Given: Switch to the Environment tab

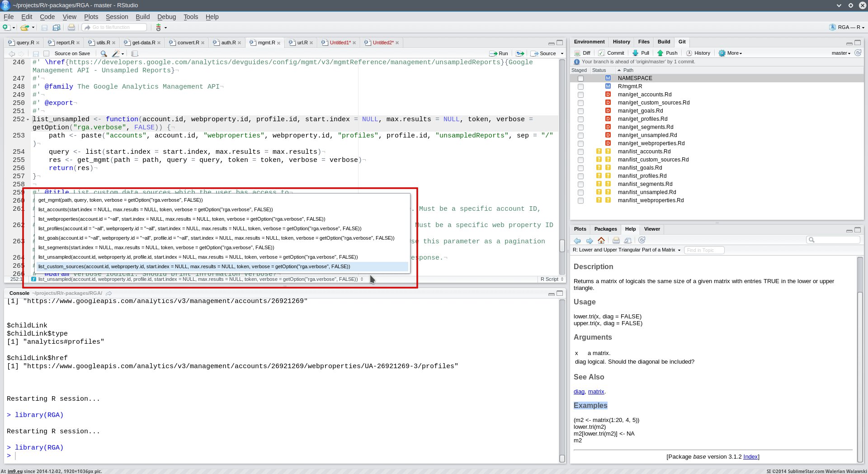Looking at the screenshot, I should [x=589, y=42].
